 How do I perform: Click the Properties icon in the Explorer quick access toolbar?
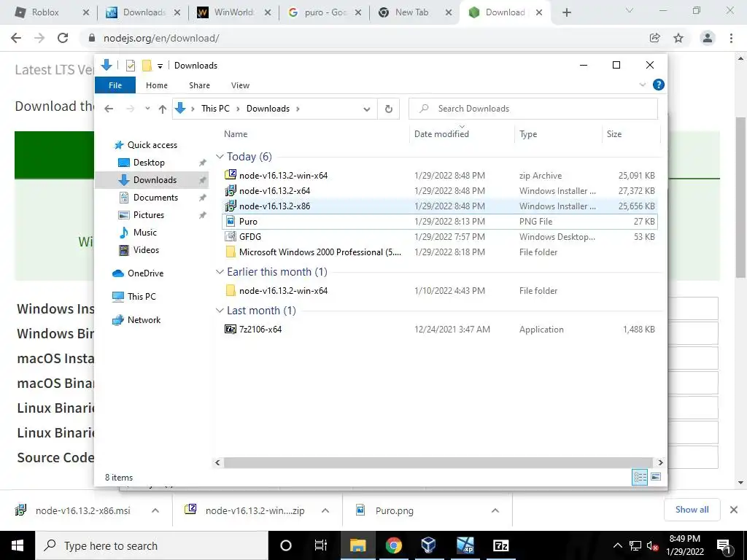(x=131, y=65)
